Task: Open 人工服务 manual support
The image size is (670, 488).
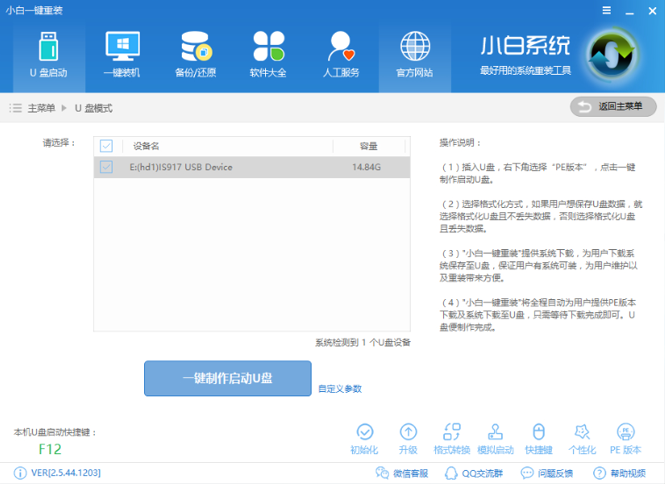Action: coord(341,54)
